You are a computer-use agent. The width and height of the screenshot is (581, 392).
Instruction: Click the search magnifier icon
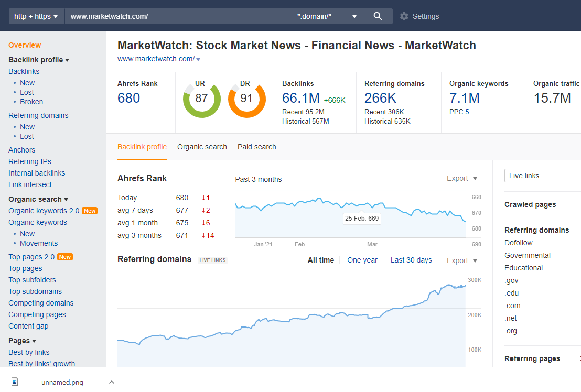pyautogui.click(x=378, y=16)
